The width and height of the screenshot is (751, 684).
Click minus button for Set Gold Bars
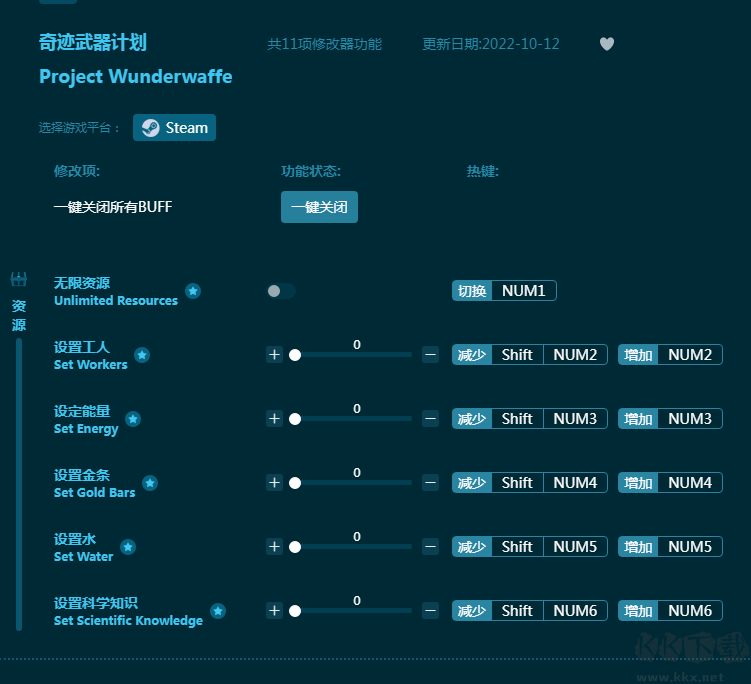(x=431, y=483)
